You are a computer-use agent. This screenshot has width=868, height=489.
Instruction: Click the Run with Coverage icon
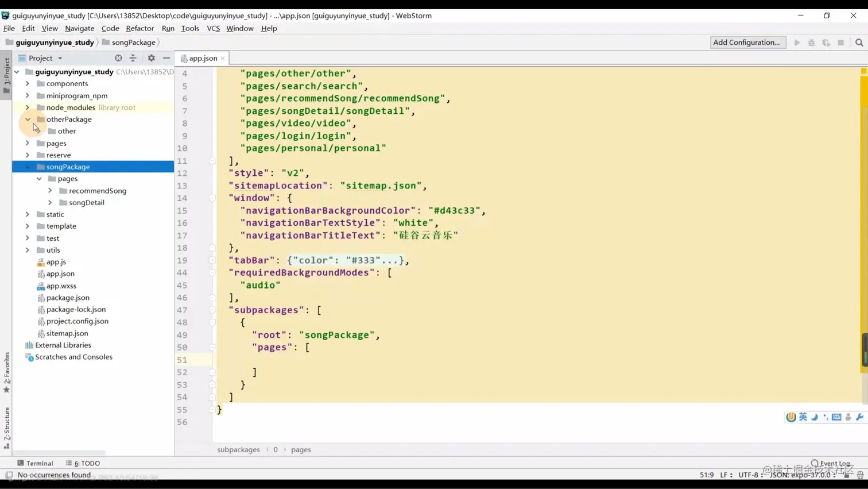(x=826, y=43)
